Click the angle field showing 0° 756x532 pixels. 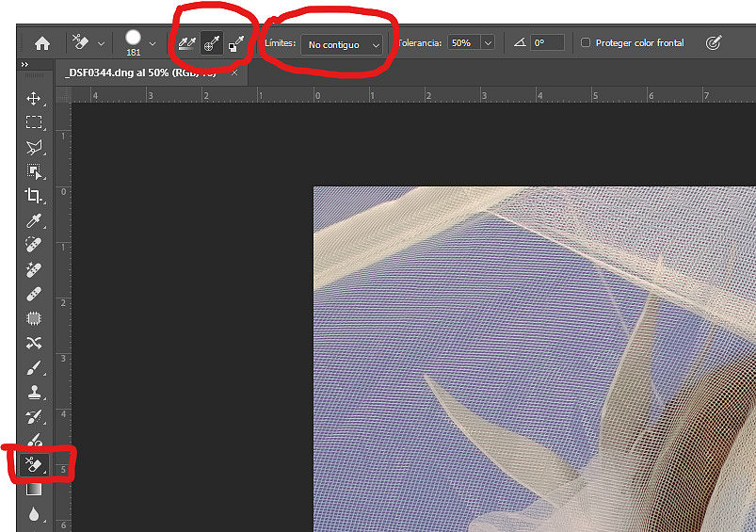point(547,42)
